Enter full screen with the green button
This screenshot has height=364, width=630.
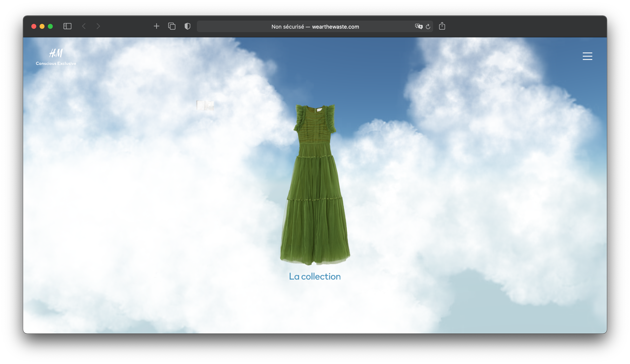click(50, 26)
